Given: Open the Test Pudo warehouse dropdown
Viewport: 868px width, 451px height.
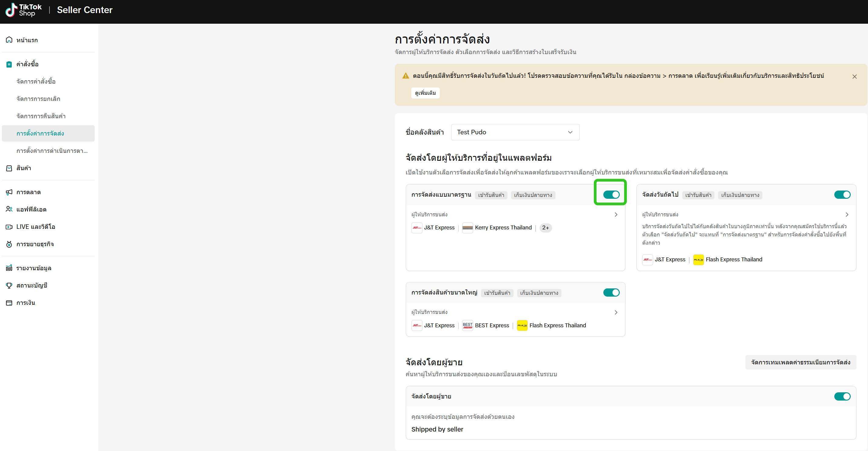Looking at the screenshot, I should (x=515, y=132).
